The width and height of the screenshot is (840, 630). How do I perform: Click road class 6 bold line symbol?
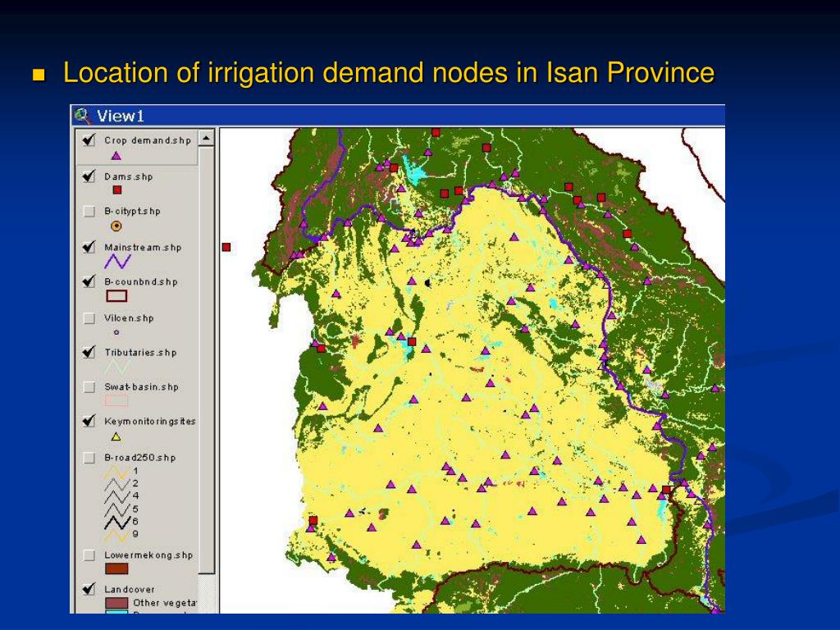pos(116,522)
